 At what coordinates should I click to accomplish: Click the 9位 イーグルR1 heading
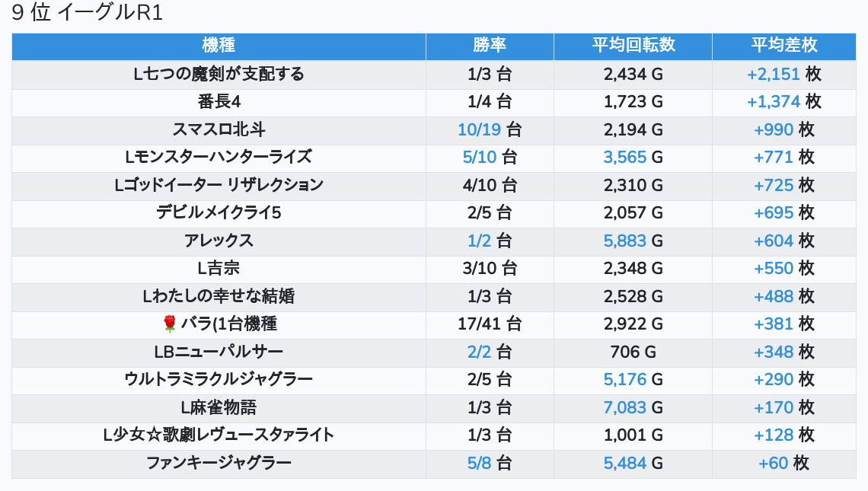click(x=88, y=12)
